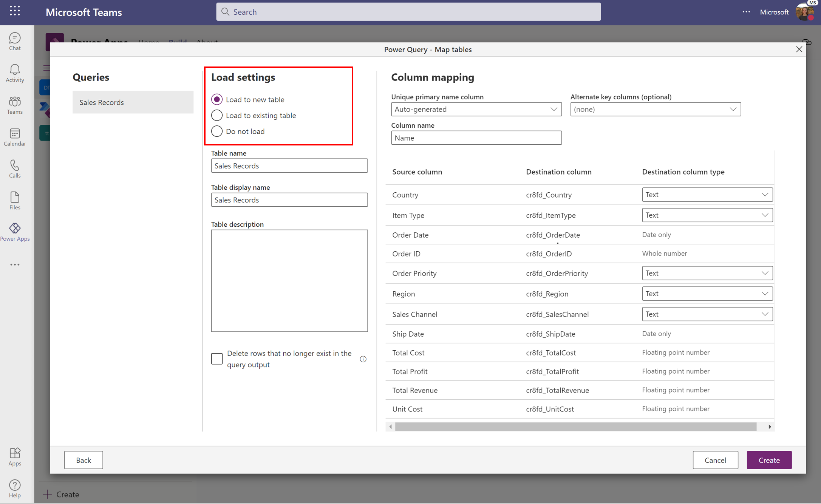Screen dimensions: 821x504
Task: Drag the horizontal scrollbar at bottom
Action: [580, 427]
